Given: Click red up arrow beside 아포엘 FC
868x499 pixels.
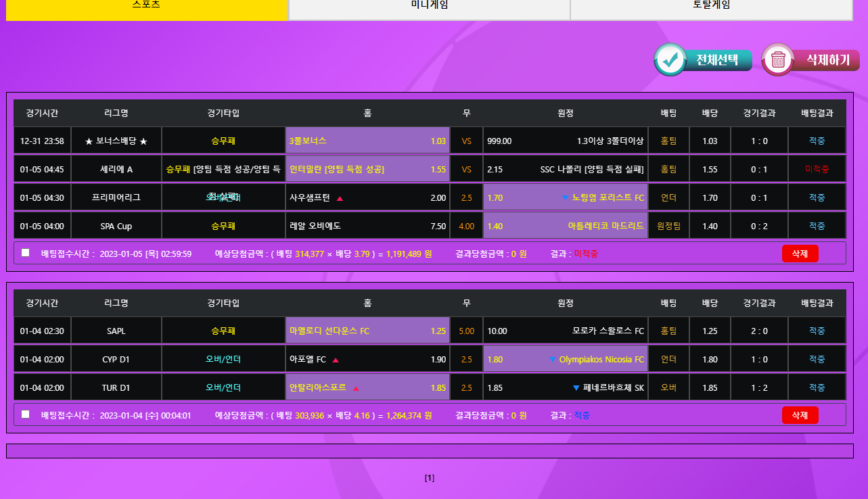Looking at the screenshot, I should click(336, 360).
